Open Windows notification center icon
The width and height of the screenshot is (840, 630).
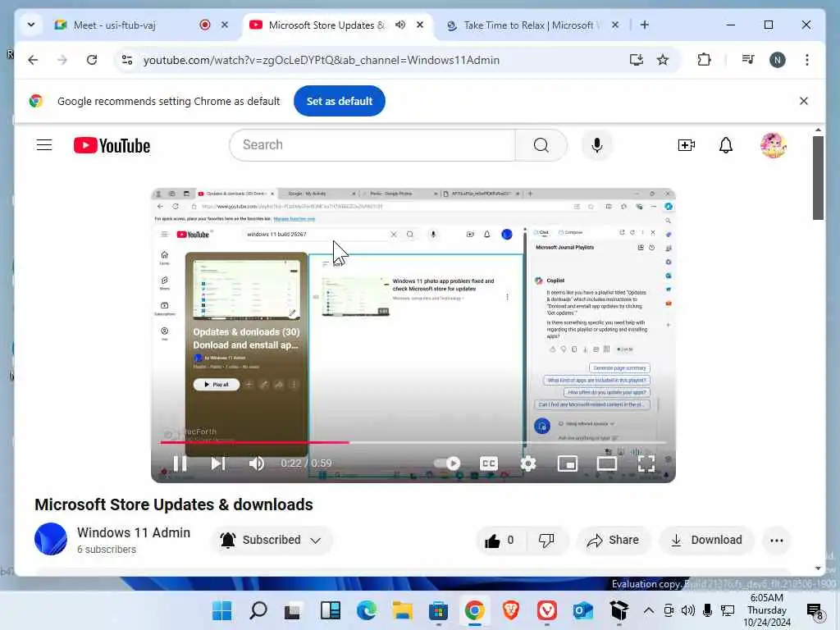click(x=815, y=610)
